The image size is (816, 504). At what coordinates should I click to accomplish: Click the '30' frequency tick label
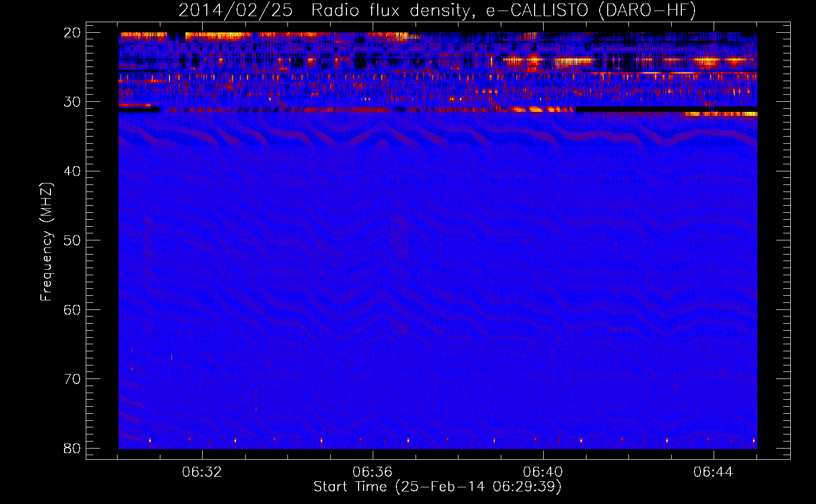(72, 102)
